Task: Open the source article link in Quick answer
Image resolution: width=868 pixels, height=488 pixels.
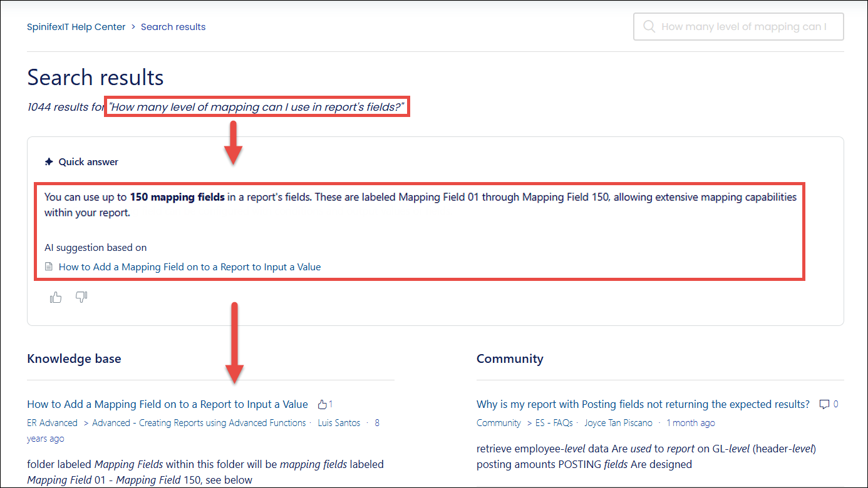Action: (x=190, y=267)
